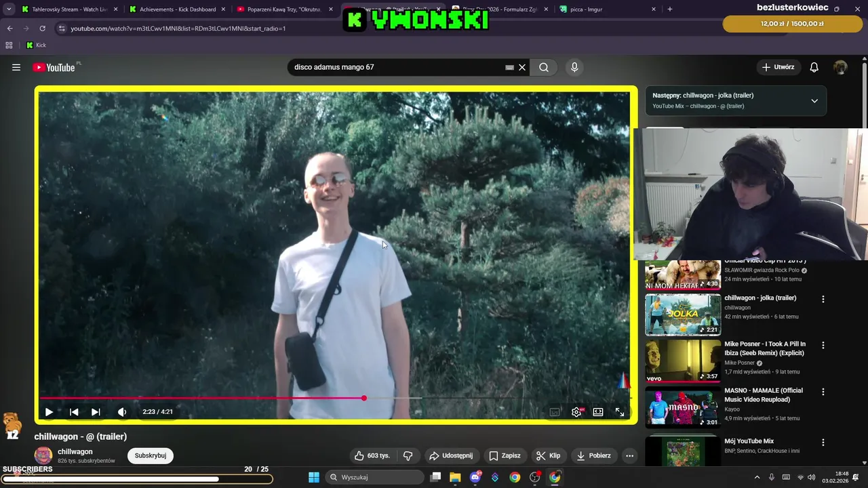The image size is (868, 488).
Task: Switch to theater mode
Action: point(598,411)
